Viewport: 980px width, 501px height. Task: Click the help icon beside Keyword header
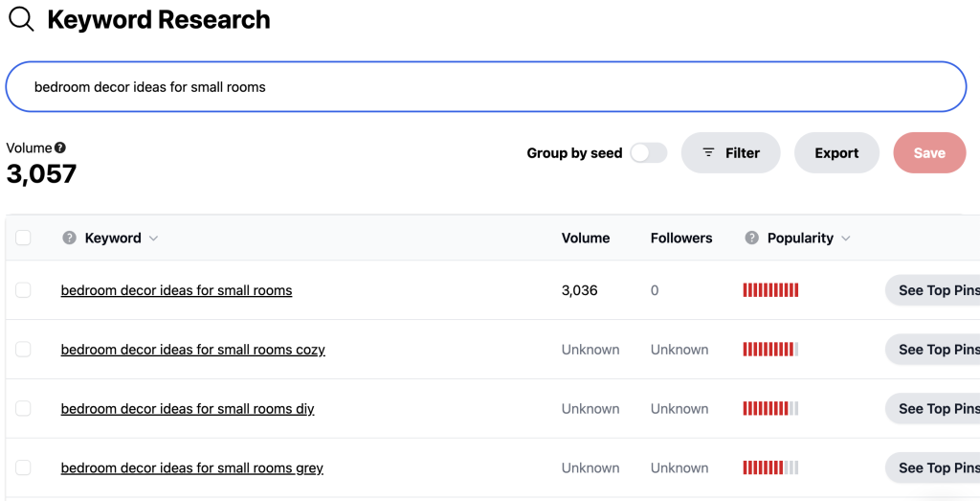point(69,238)
